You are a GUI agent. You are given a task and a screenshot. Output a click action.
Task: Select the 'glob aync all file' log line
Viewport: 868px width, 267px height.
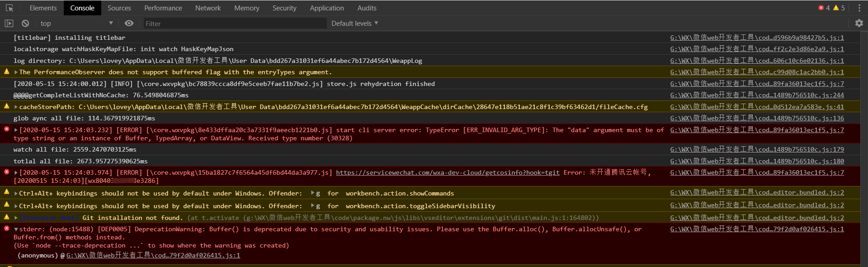[x=84, y=119]
